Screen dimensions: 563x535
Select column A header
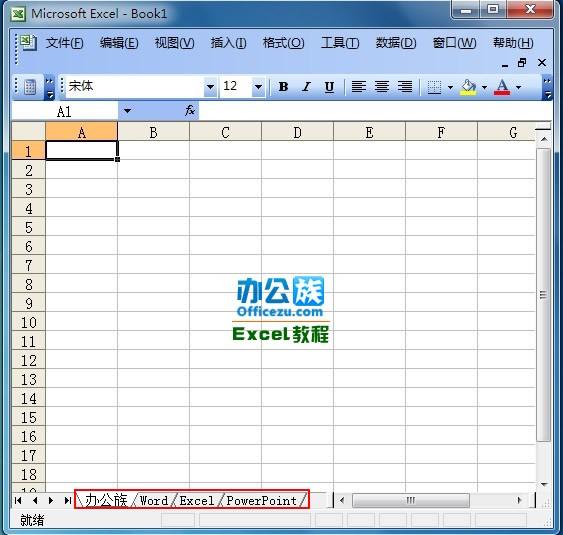(x=82, y=132)
